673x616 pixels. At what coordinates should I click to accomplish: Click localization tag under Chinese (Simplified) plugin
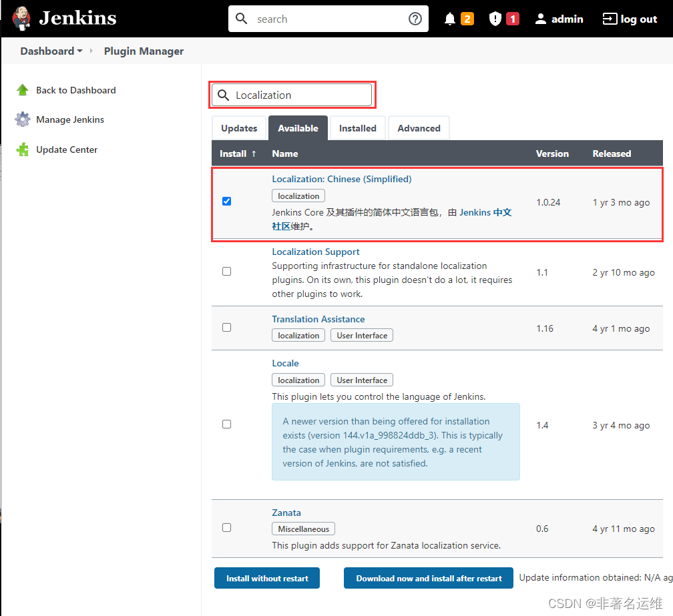(x=298, y=196)
